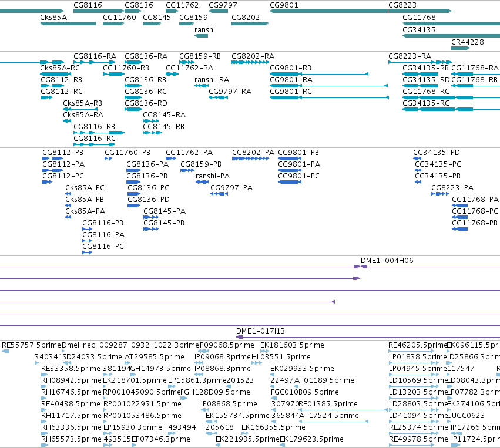The height and width of the screenshot is (448, 500).
Task: Click the CG34135 gene label
Action: click(419, 30)
